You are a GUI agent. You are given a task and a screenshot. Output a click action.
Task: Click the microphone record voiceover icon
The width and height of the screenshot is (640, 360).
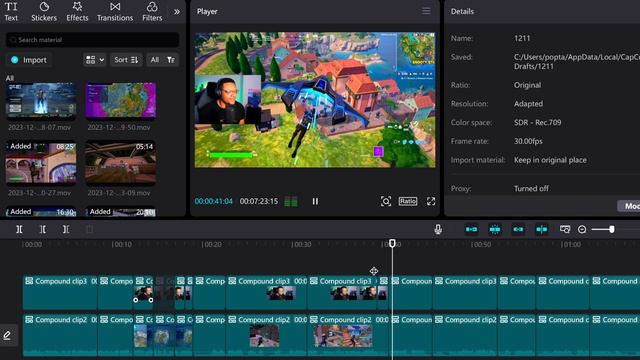pos(438,229)
